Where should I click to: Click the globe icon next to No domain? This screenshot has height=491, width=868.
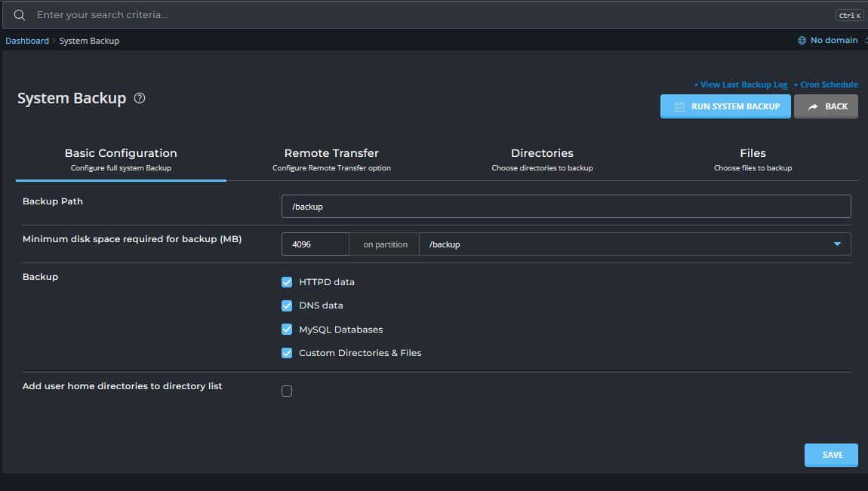(x=802, y=41)
